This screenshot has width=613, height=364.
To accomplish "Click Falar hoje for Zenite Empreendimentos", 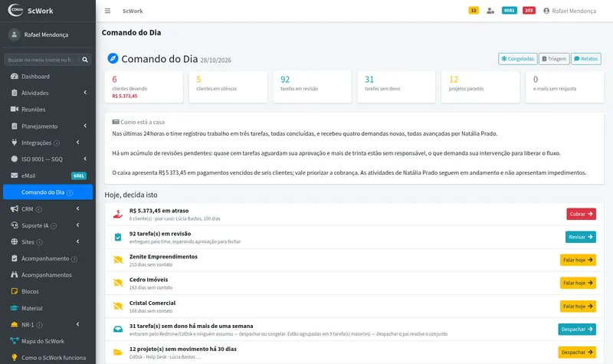I will [x=578, y=260].
